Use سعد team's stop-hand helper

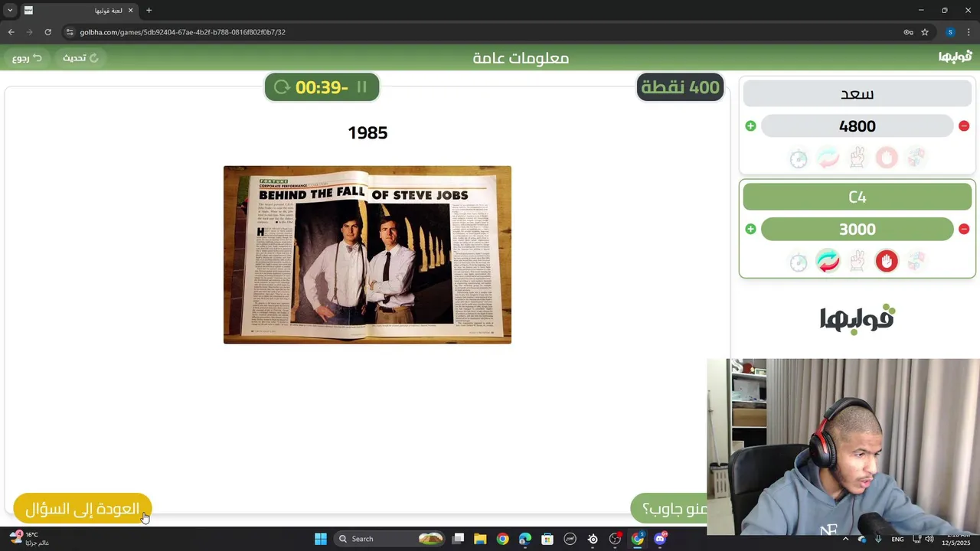tap(887, 158)
